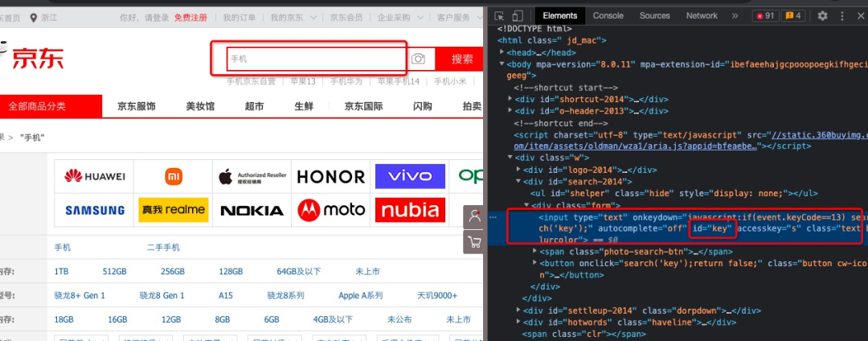Click the Xiaomi MI brand logo

[174, 177]
